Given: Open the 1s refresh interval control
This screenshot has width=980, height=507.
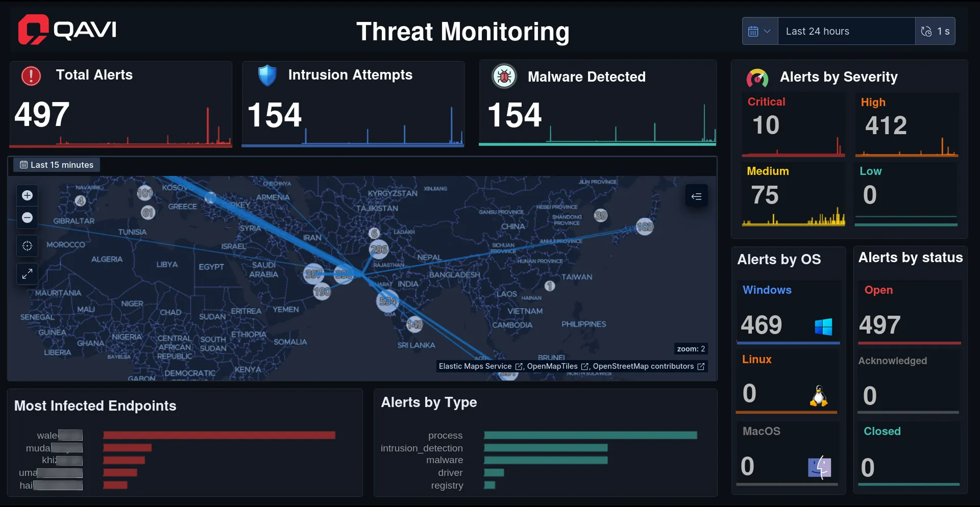Looking at the screenshot, I should coord(936,31).
